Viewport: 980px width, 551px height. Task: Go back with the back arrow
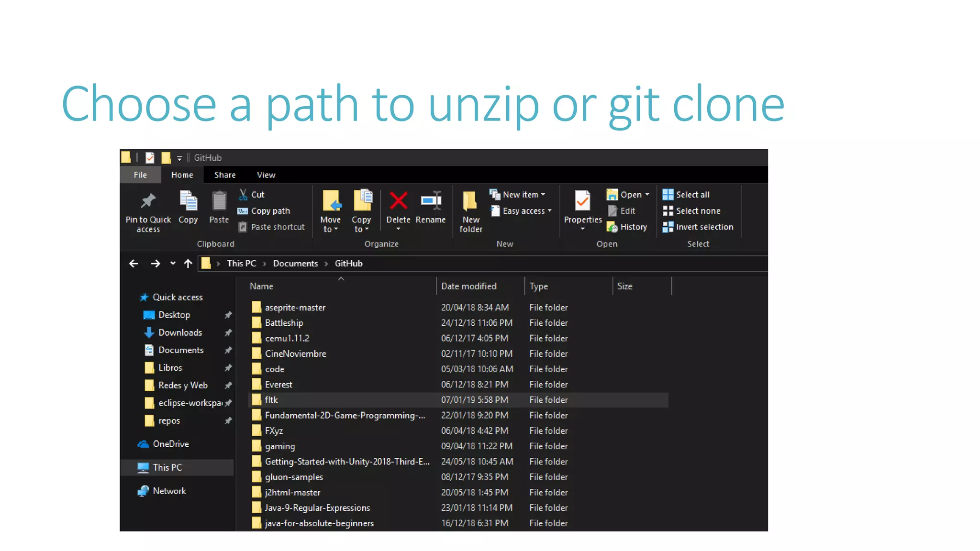(x=134, y=264)
